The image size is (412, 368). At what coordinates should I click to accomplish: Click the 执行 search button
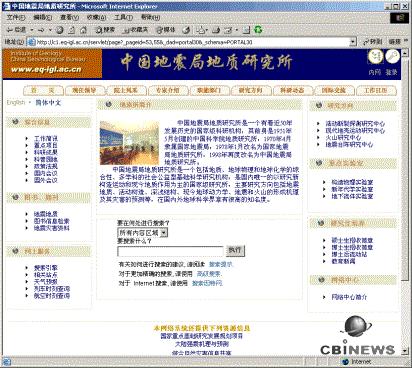pyautogui.click(x=235, y=251)
